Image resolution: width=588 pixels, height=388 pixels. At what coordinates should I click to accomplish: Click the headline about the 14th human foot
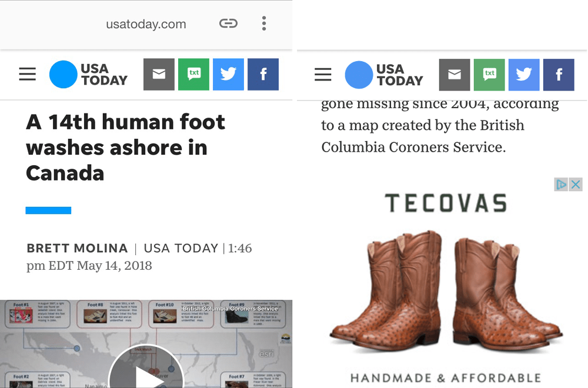click(125, 147)
